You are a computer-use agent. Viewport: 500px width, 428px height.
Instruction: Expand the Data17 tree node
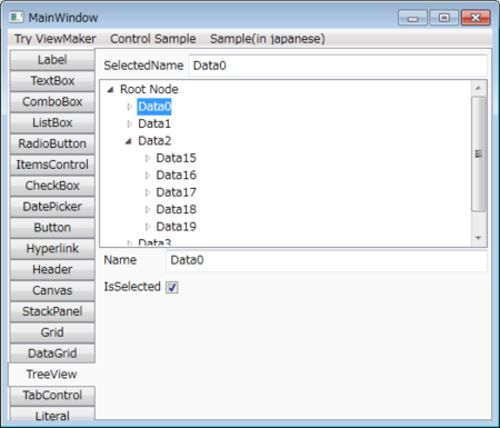[x=148, y=193]
